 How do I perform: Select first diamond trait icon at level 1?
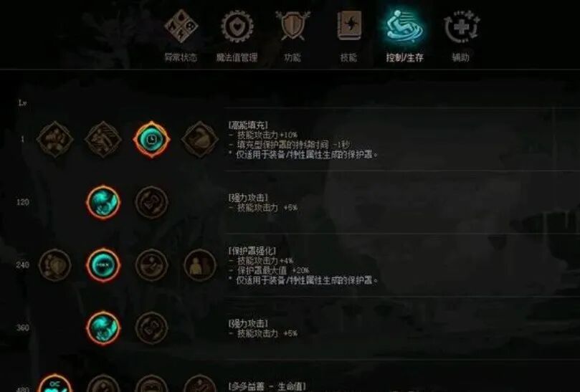point(54,140)
